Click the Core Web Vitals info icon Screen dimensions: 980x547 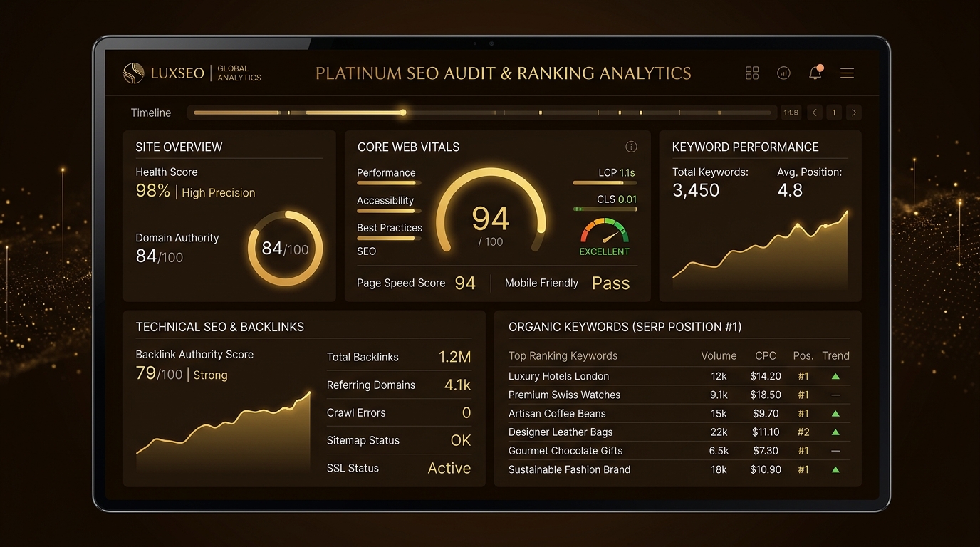(x=631, y=147)
